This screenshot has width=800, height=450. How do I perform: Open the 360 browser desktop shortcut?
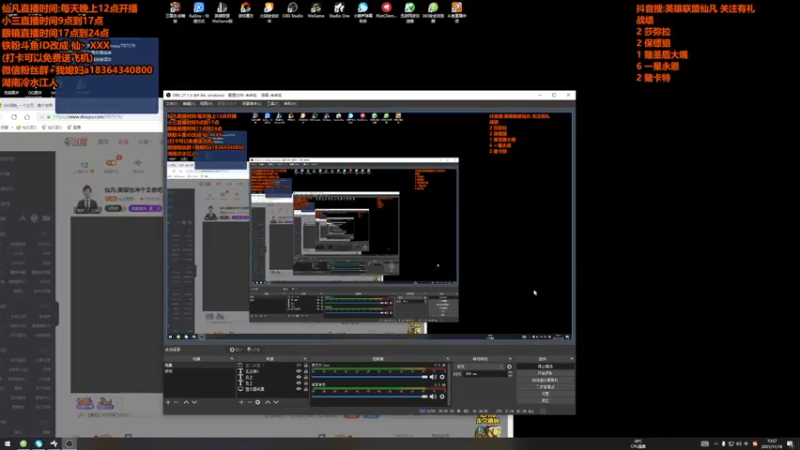[x=433, y=12]
